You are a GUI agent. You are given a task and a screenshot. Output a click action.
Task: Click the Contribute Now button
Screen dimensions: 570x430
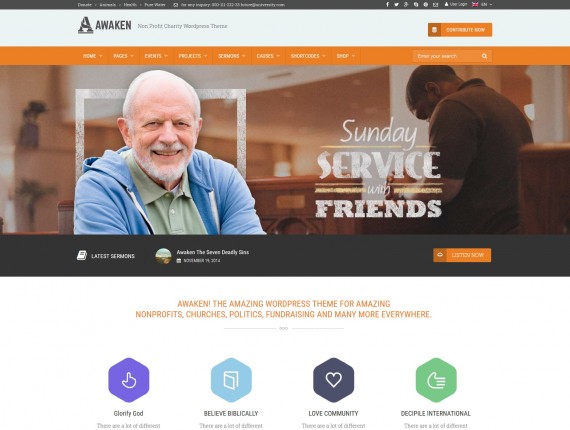[x=460, y=30]
